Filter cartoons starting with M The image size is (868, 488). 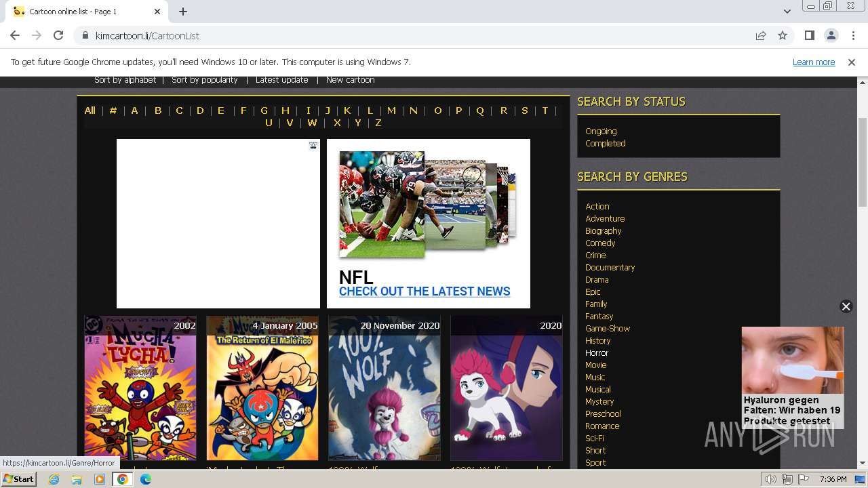click(x=391, y=110)
